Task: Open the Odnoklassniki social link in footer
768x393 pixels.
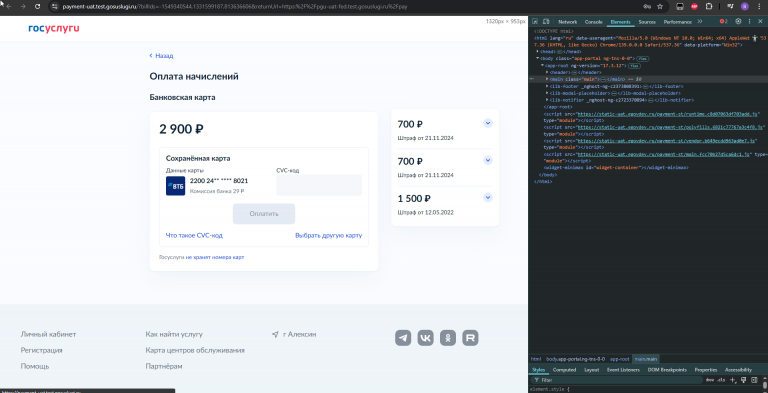Action: [448, 338]
